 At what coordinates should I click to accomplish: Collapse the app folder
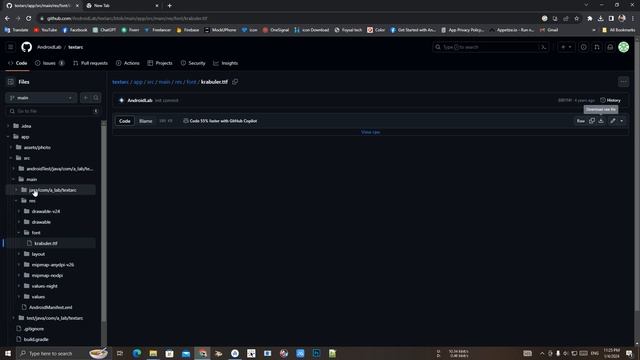pyautogui.click(x=8, y=136)
